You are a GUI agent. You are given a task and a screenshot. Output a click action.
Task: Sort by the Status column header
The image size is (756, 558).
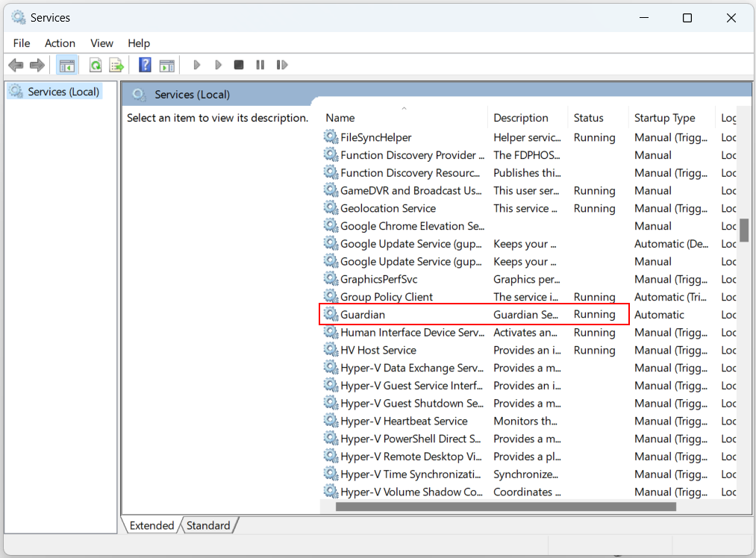(598, 118)
